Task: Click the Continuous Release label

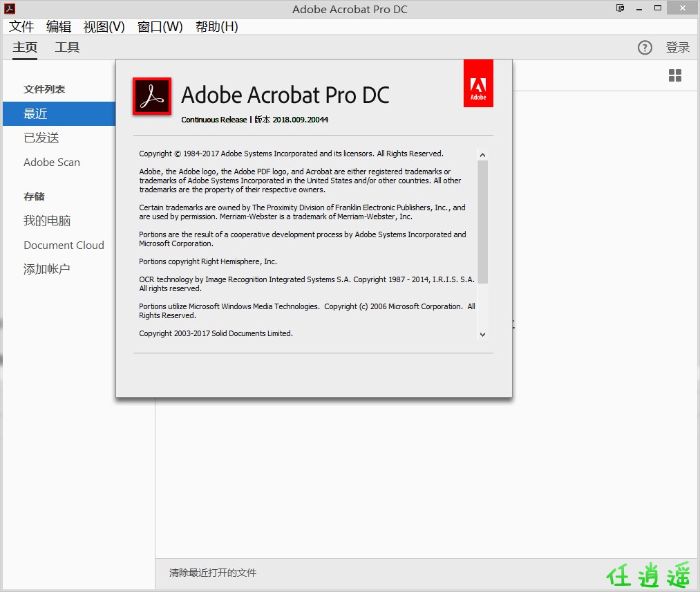Action: pyautogui.click(x=214, y=120)
